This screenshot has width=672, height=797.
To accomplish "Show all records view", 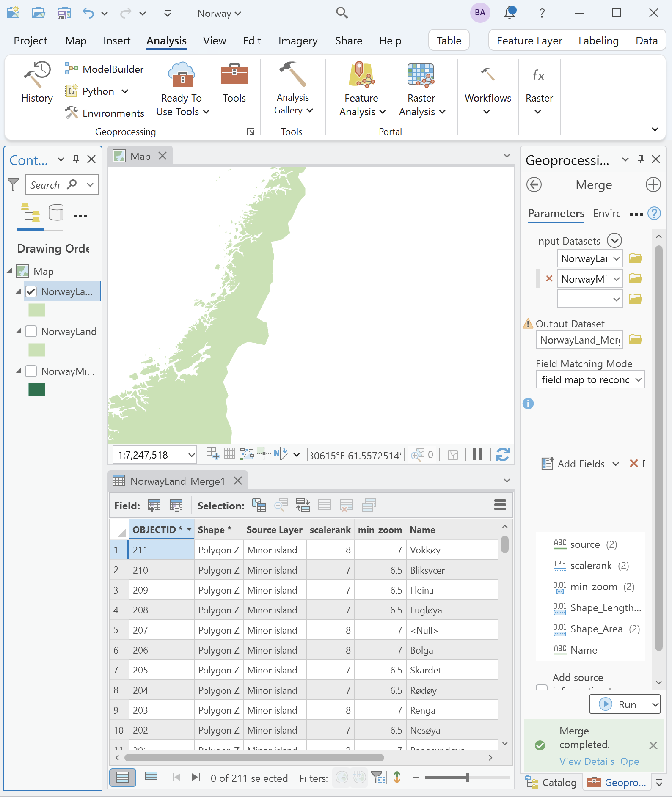I will 123,777.
